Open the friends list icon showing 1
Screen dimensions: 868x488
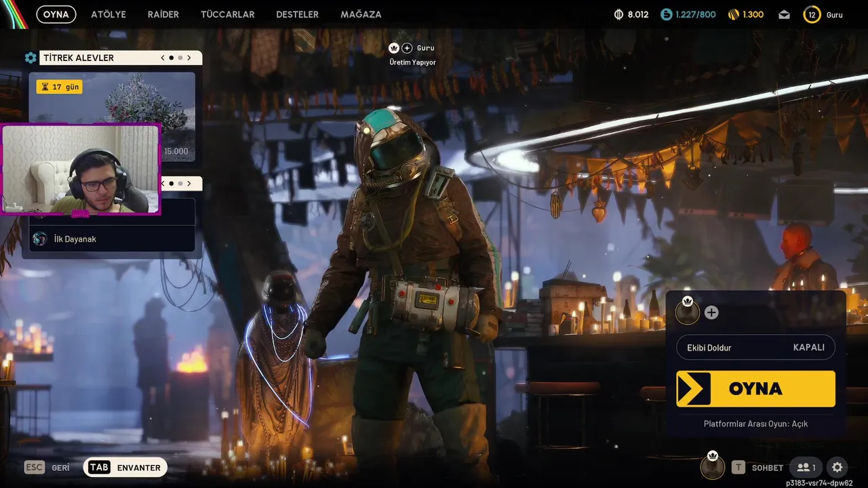point(806,467)
